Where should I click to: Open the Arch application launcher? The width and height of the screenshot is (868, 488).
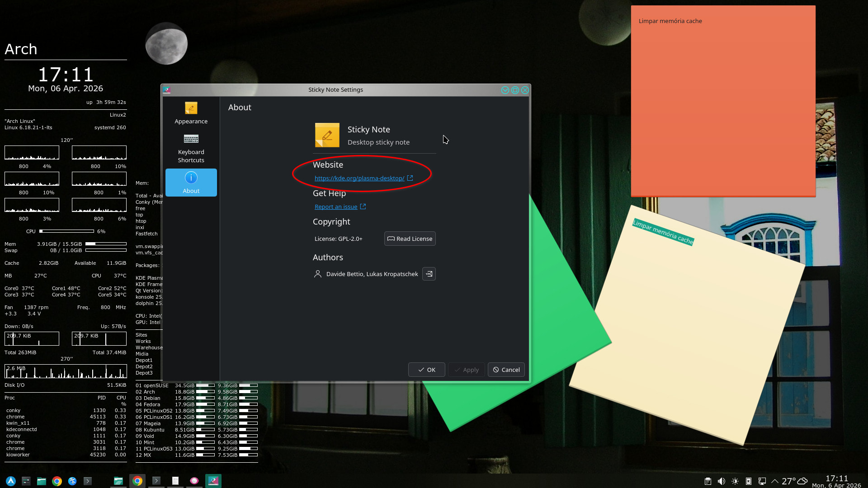tap(11, 481)
